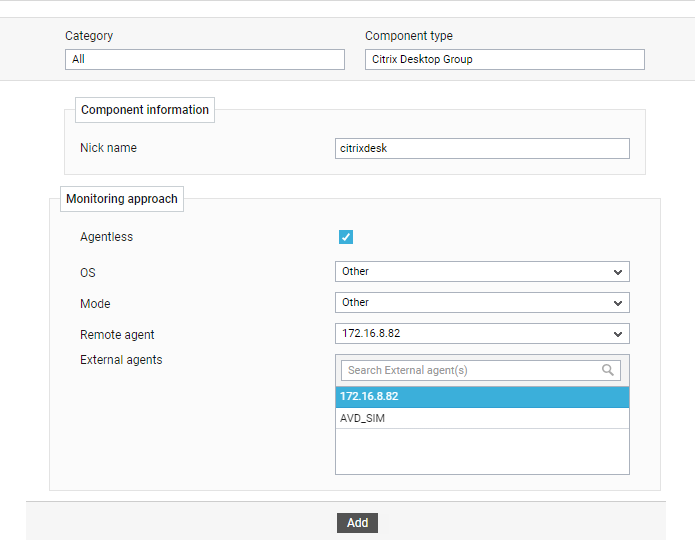The image size is (695, 540).
Task: Select AVD_SIM external agent
Action: [x=482, y=418]
